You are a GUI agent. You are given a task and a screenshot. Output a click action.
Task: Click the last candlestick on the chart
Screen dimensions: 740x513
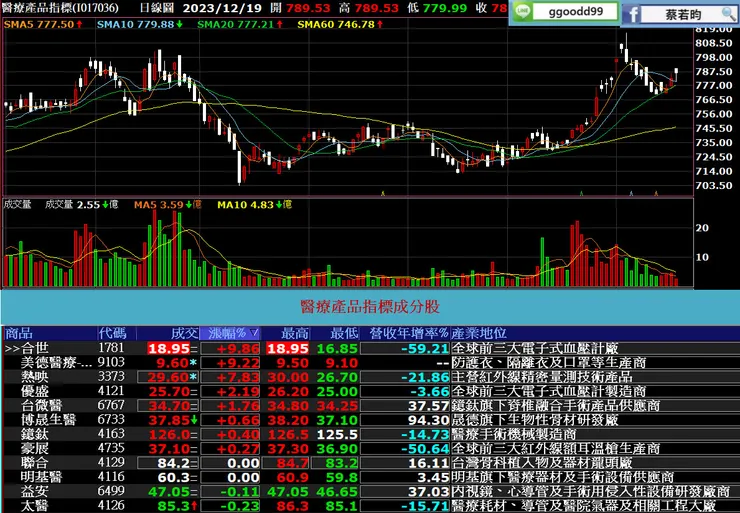point(676,75)
